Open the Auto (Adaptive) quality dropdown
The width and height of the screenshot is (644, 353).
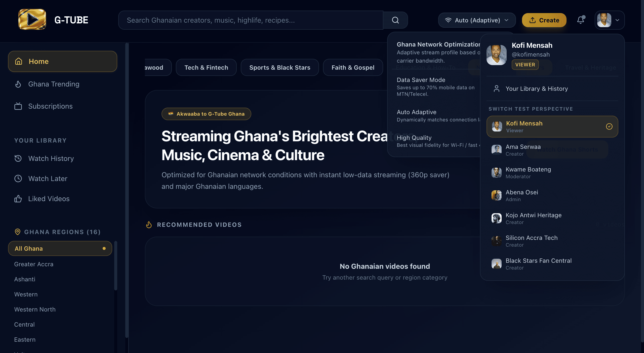click(477, 20)
